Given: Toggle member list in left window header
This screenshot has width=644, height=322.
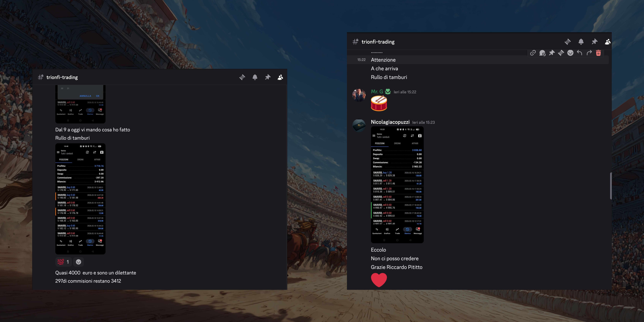Looking at the screenshot, I should 280,77.
